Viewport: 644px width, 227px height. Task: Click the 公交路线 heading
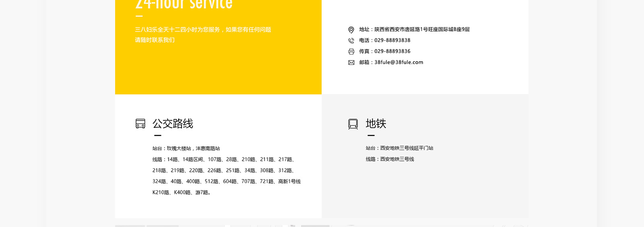(x=173, y=124)
